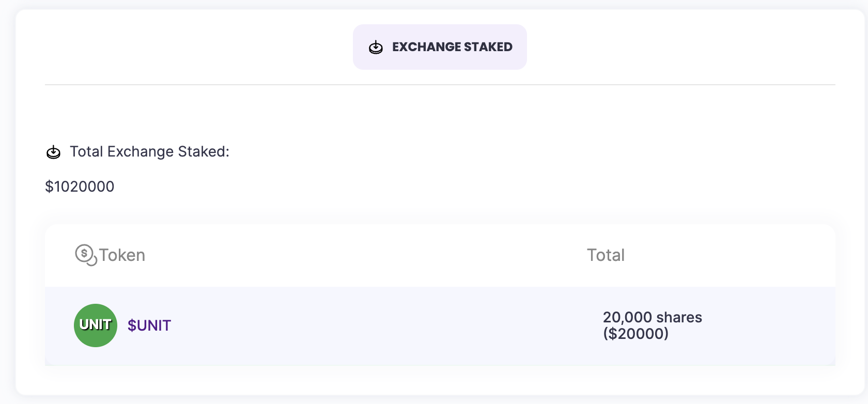Click the Total Exchange Staked label
Screen dimensions: 868x404
pos(149,151)
